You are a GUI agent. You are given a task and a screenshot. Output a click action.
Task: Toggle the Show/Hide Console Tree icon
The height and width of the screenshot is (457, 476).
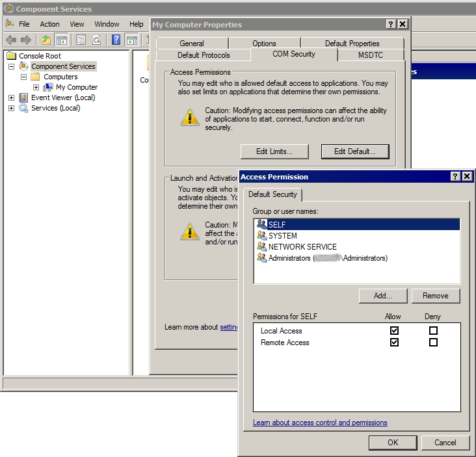click(62, 40)
